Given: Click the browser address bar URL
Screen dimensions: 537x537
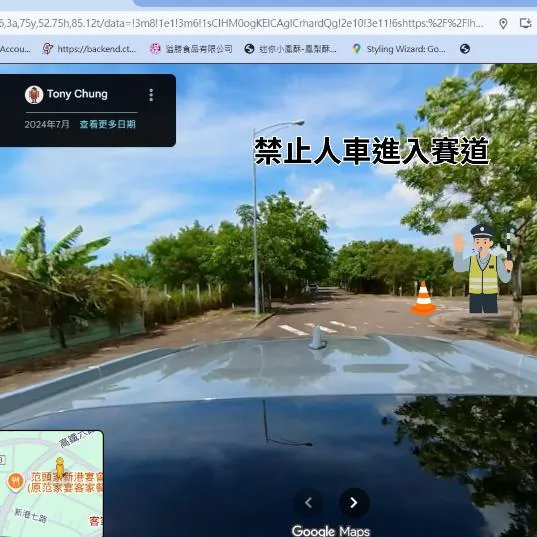Looking at the screenshot, I should click(x=242, y=23).
